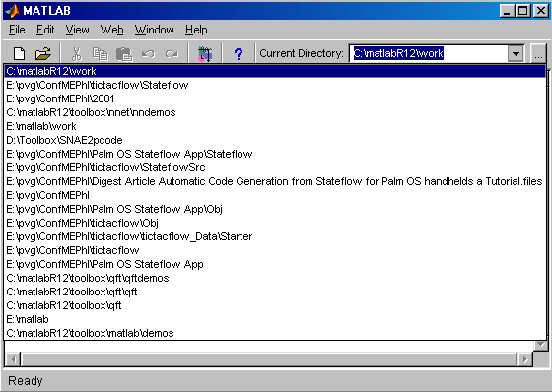Collapse the Current Directory dropdown arrow
Image resolution: width=552 pixels, height=392 pixels.
click(516, 54)
